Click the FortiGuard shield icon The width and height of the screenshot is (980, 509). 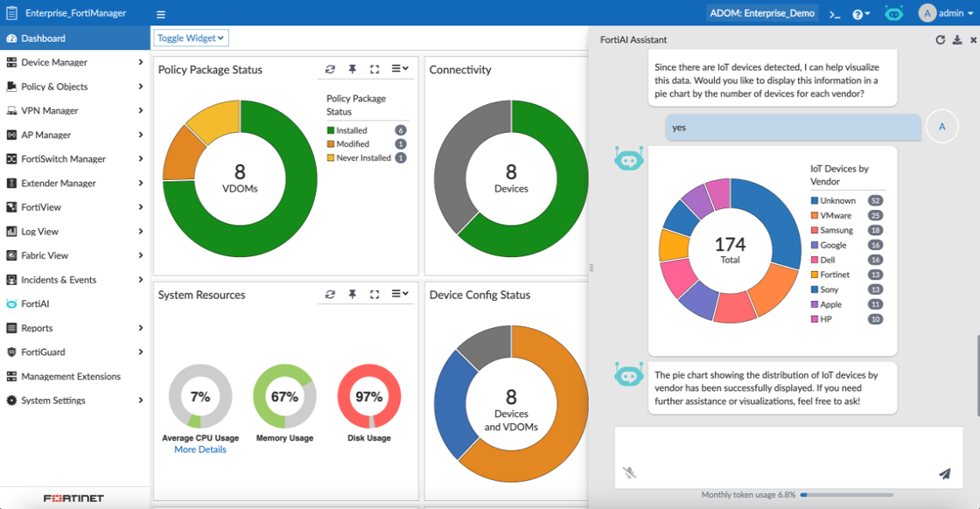(x=11, y=352)
